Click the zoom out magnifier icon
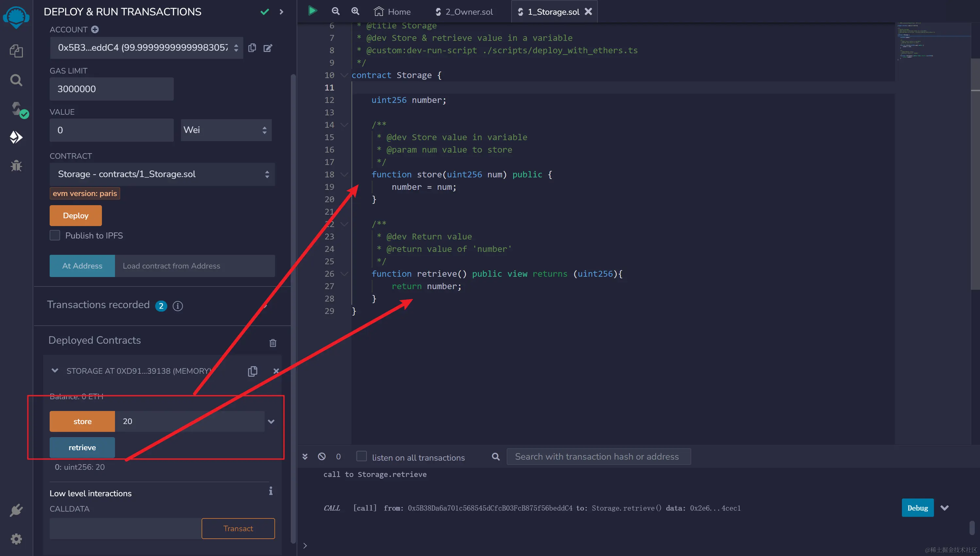 pos(335,11)
